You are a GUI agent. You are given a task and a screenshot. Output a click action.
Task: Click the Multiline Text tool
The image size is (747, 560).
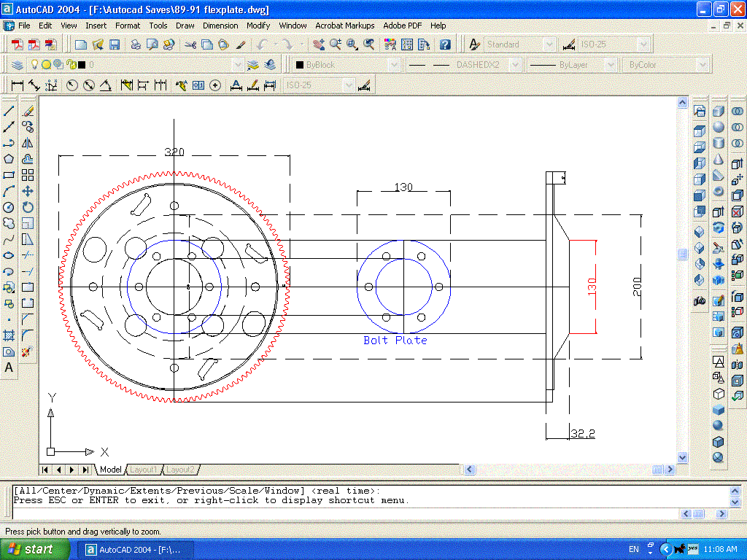click(x=9, y=367)
